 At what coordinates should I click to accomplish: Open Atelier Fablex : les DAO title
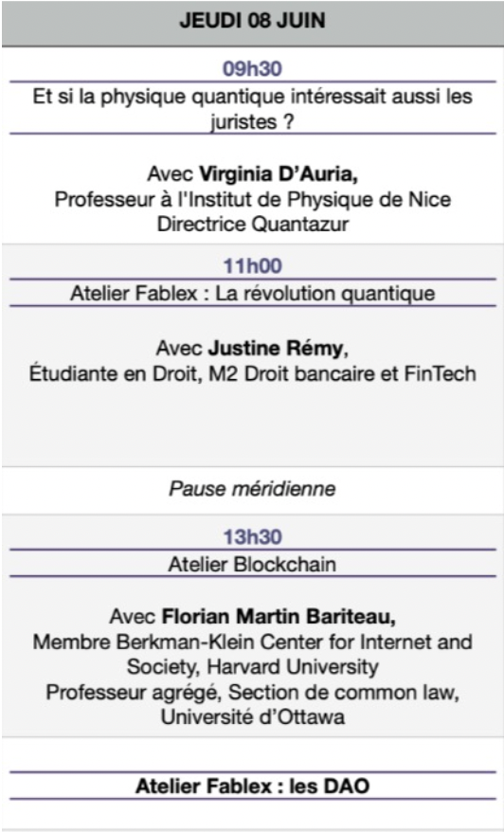click(253, 786)
